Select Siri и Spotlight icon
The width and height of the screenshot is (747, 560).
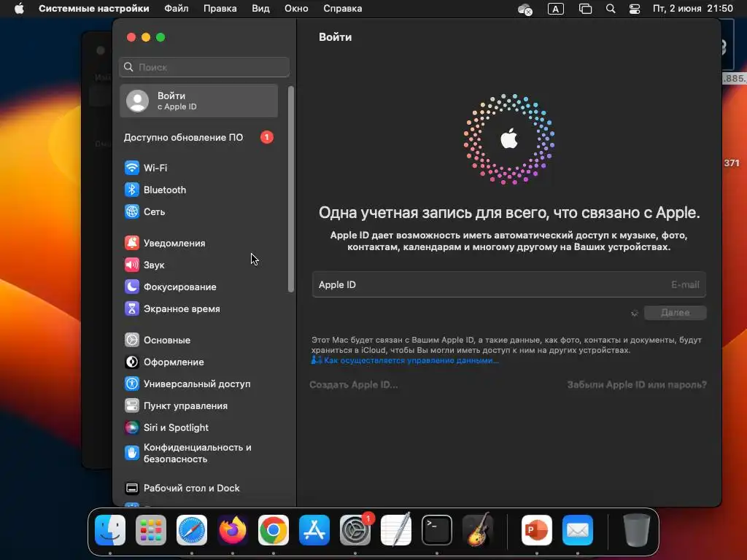pyautogui.click(x=132, y=427)
